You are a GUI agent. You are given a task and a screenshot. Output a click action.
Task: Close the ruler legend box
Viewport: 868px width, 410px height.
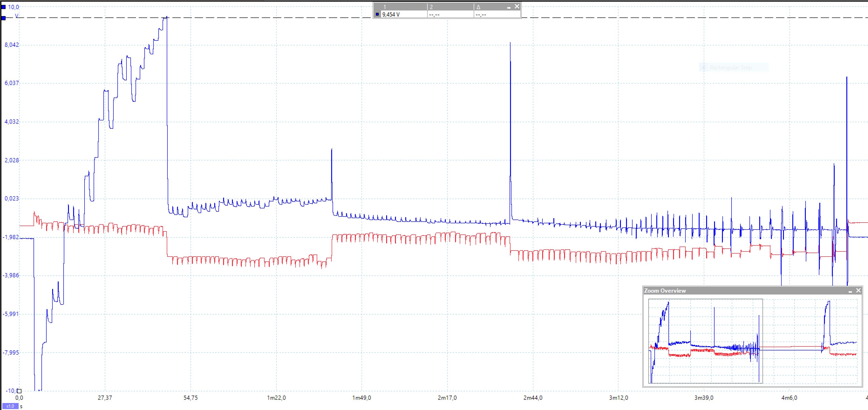pyautogui.click(x=517, y=6)
